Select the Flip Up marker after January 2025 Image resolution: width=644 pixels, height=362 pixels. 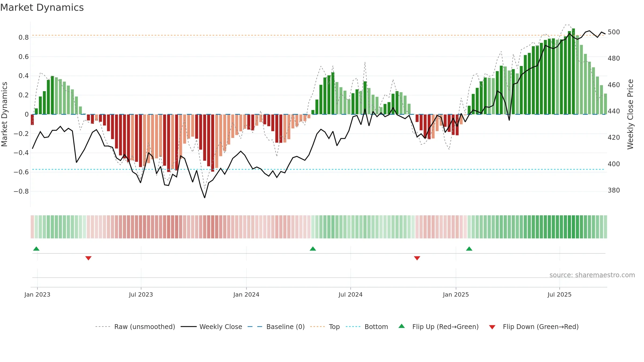tap(469, 249)
